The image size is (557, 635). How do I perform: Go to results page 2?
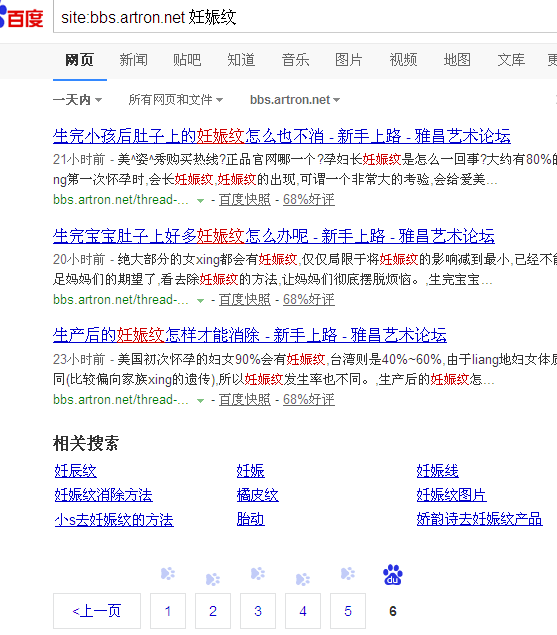[213, 611]
